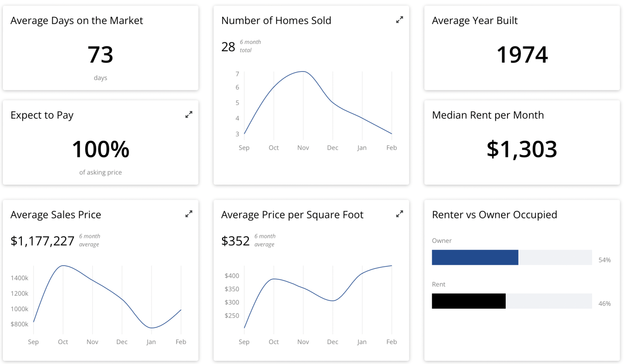Expand the Expect to Pay card

(189, 115)
